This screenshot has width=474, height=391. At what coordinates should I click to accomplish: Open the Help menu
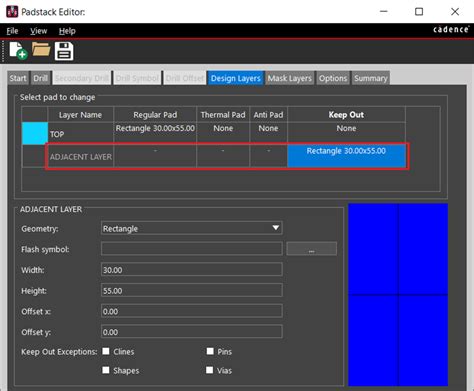point(67,31)
